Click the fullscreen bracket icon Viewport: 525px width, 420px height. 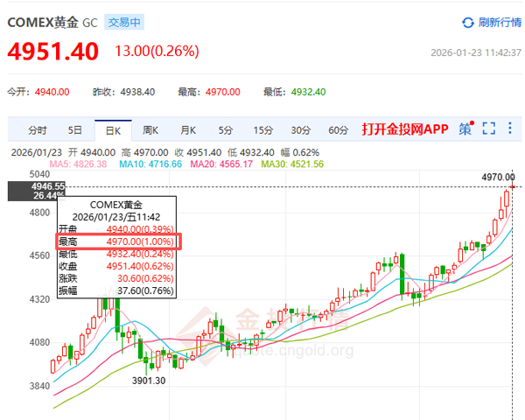(x=488, y=129)
